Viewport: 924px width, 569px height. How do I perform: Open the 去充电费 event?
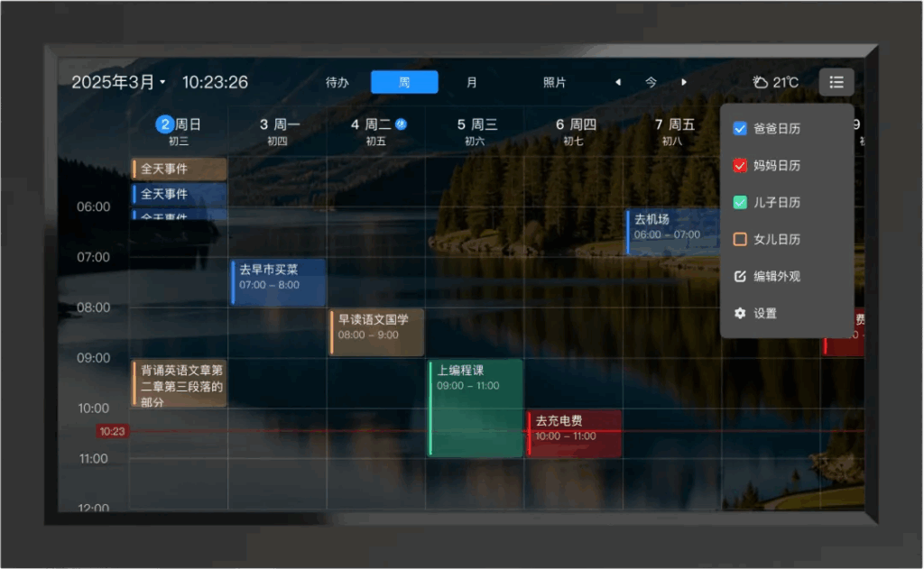[x=574, y=433]
